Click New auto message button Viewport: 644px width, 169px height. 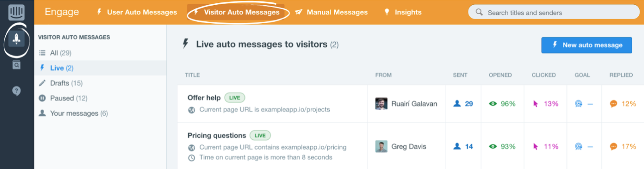tap(586, 45)
